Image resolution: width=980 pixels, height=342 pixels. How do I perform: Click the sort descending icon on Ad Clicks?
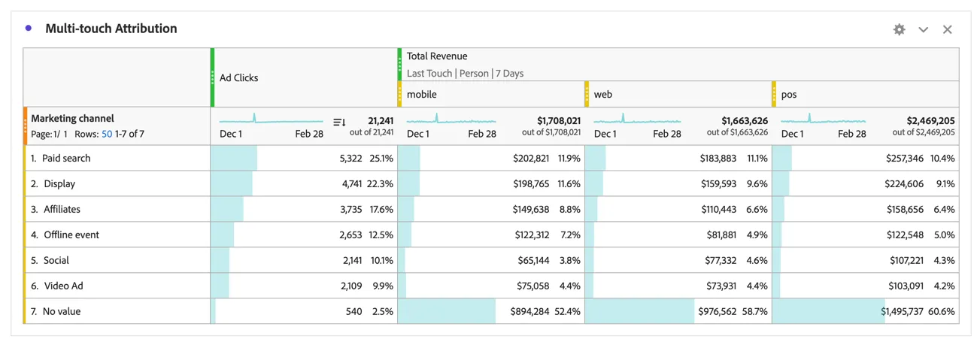(339, 122)
